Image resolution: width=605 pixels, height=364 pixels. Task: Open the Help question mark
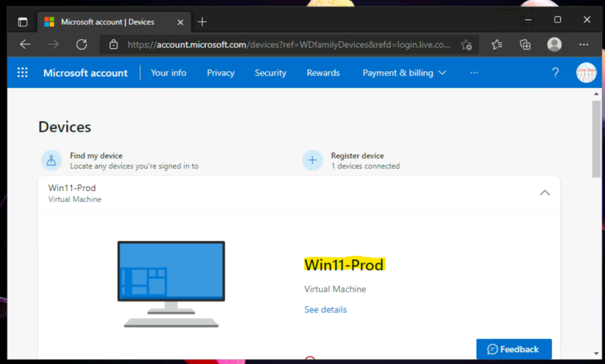555,73
